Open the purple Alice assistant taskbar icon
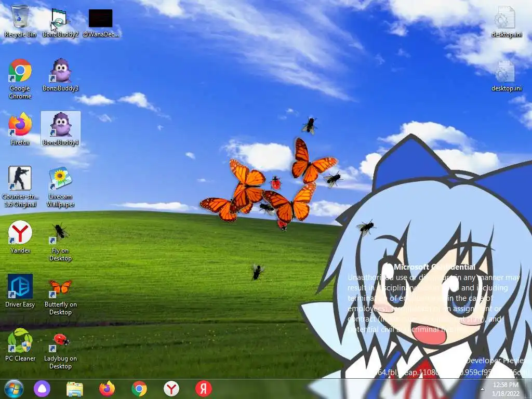Screen dimensions: 532x399 coord(42,389)
